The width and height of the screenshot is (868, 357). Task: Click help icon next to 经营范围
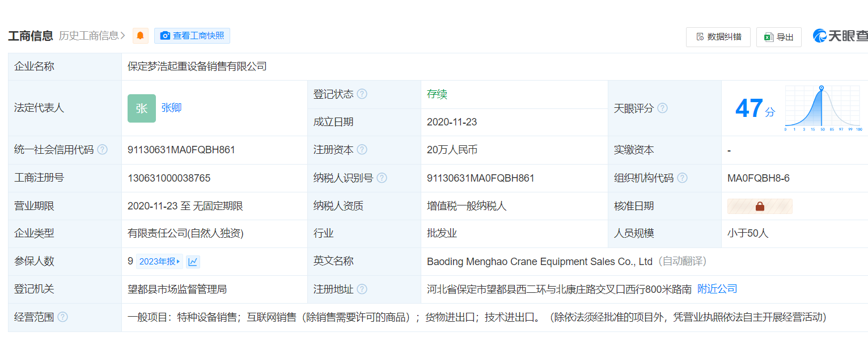click(x=62, y=317)
